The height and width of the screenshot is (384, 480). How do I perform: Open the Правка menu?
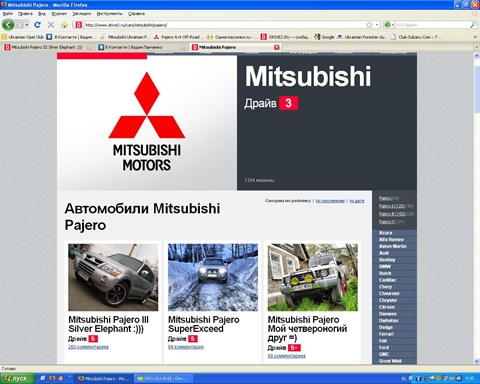(25, 14)
